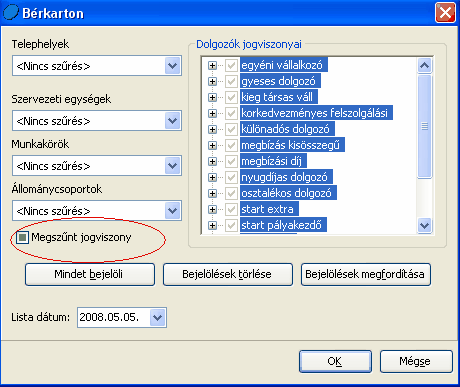Image resolution: width=460 pixels, height=387 pixels.
Task: Expand the kieg társas váll node
Action: coord(212,97)
